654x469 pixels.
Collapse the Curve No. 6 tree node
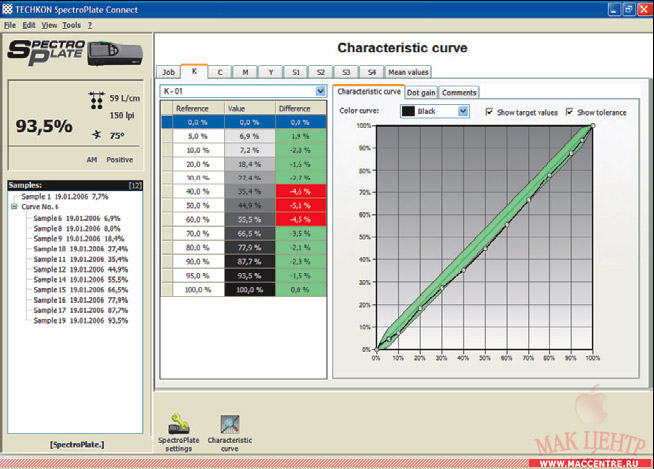[x=14, y=207]
